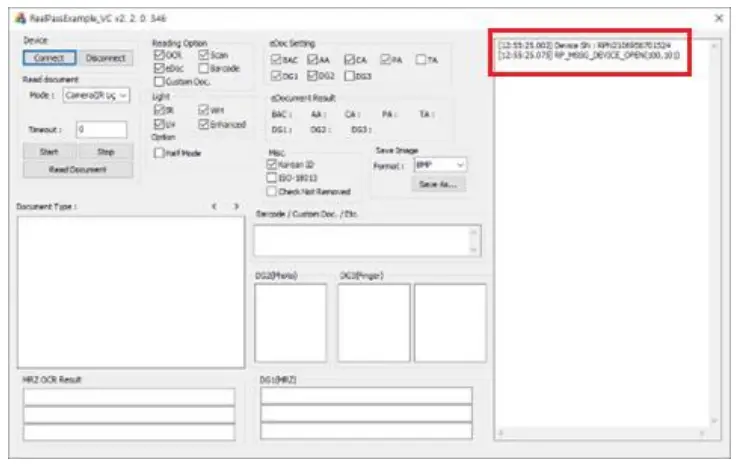Focus the Timeout input field
This screenshot has height=464, width=736.
click(x=101, y=129)
